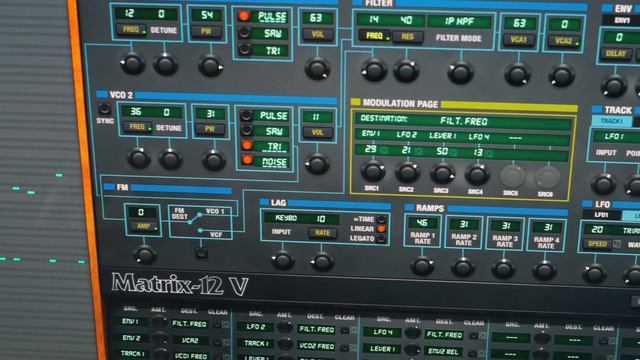Clear the LFO 2 to FILT. FREQ matrix row
This screenshot has height=360, width=640.
pyautogui.click(x=344, y=330)
